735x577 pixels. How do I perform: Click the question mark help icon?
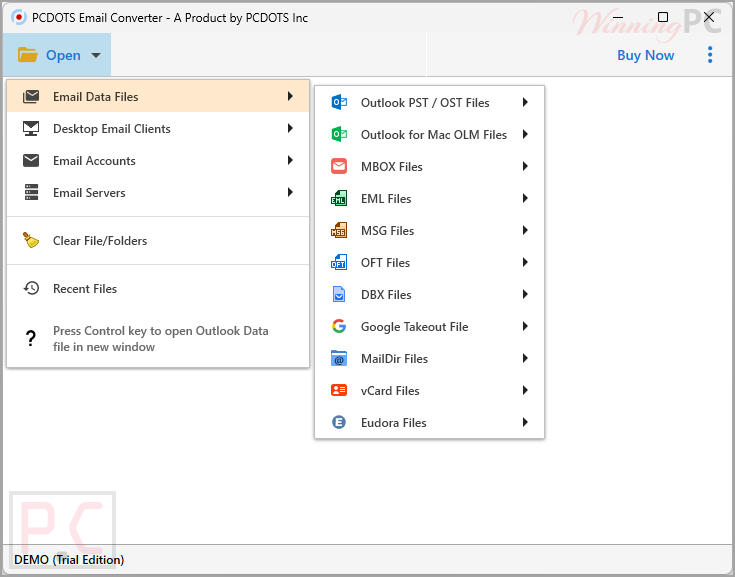(x=31, y=338)
